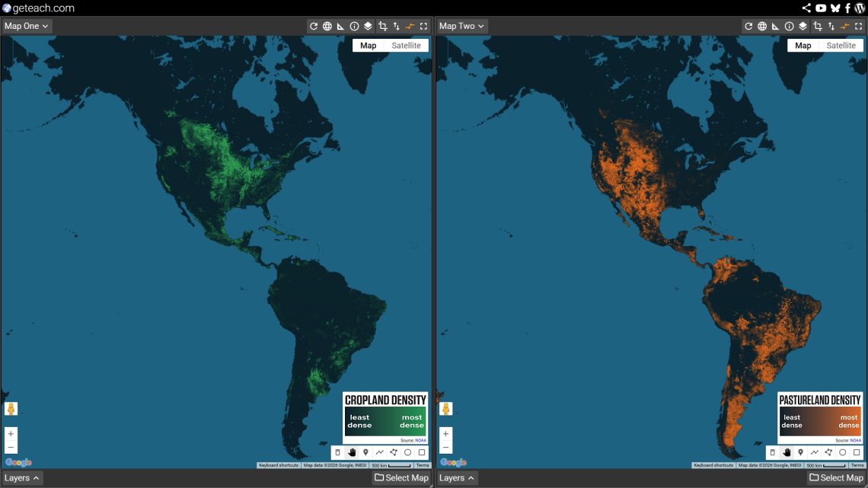Toggle fullscreen for Map Two

point(859,26)
